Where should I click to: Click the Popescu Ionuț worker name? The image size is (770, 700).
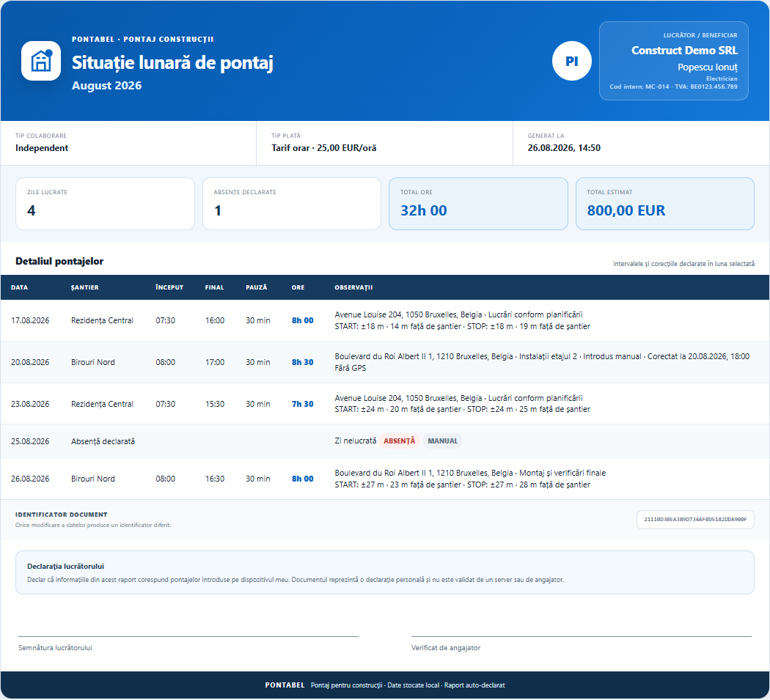coord(708,67)
